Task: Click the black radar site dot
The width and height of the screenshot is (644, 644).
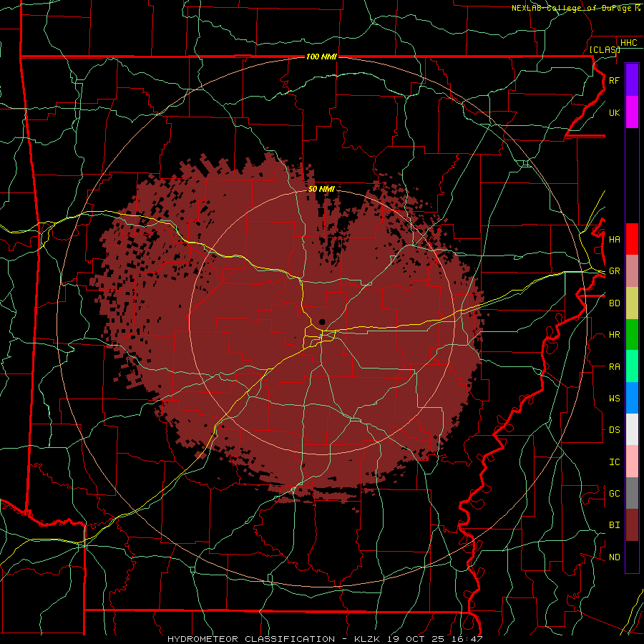Action: [322, 322]
